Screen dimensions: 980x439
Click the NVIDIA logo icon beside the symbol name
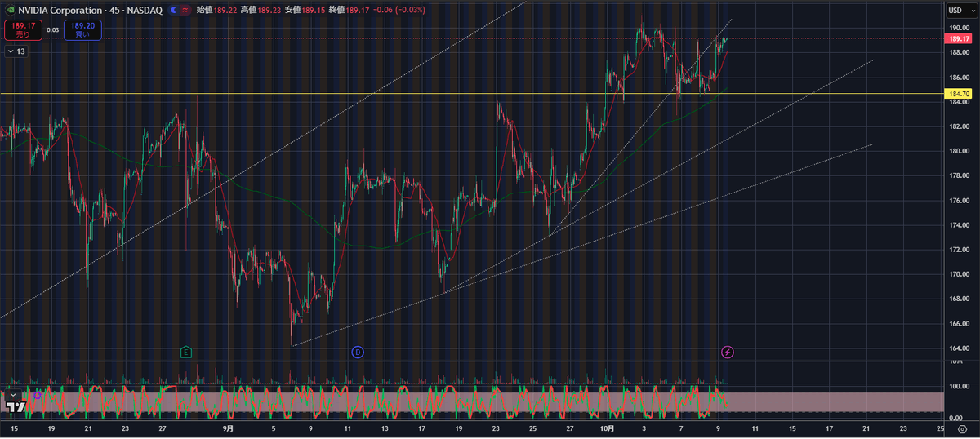coord(9,10)
